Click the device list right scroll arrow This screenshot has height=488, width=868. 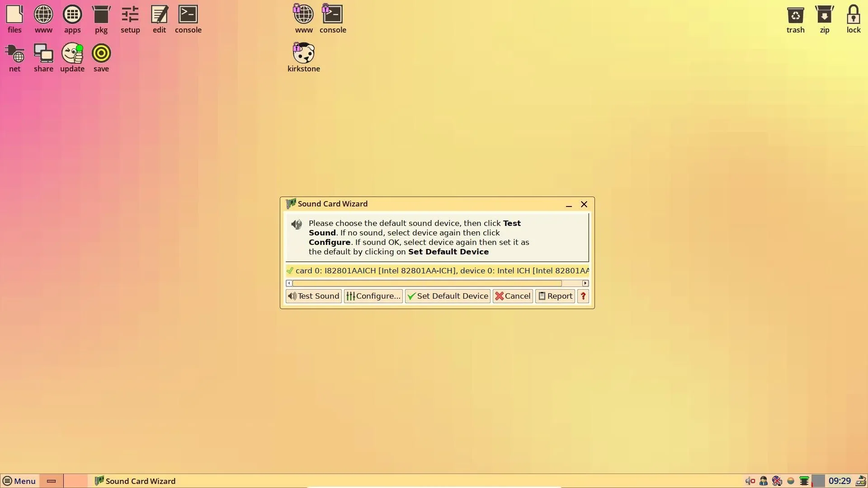point(585,283)
